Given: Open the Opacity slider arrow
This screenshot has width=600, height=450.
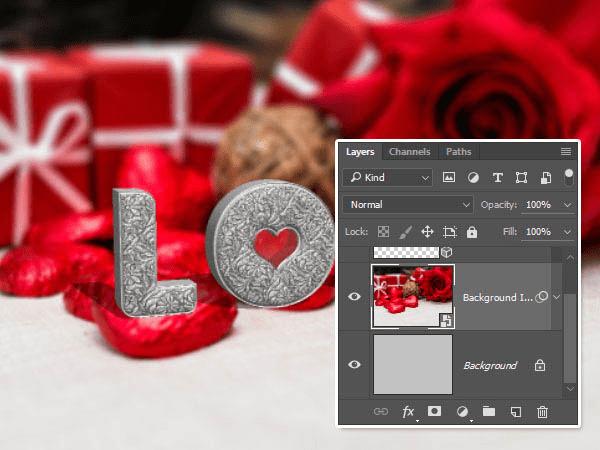Looking at the screenshot, I should click(x=567, y=205).
